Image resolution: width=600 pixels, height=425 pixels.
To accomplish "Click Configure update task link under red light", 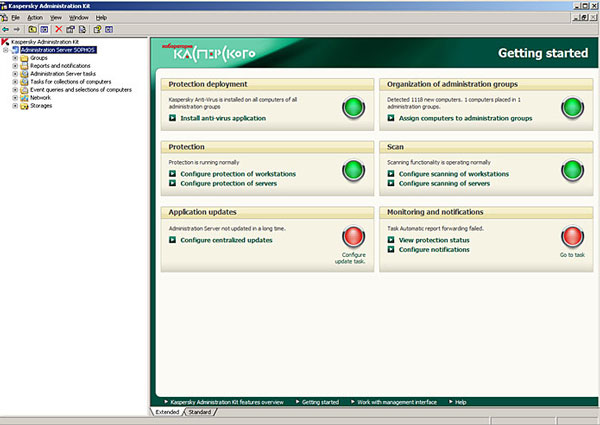I will pyautogui.click(x=350, y=258).
